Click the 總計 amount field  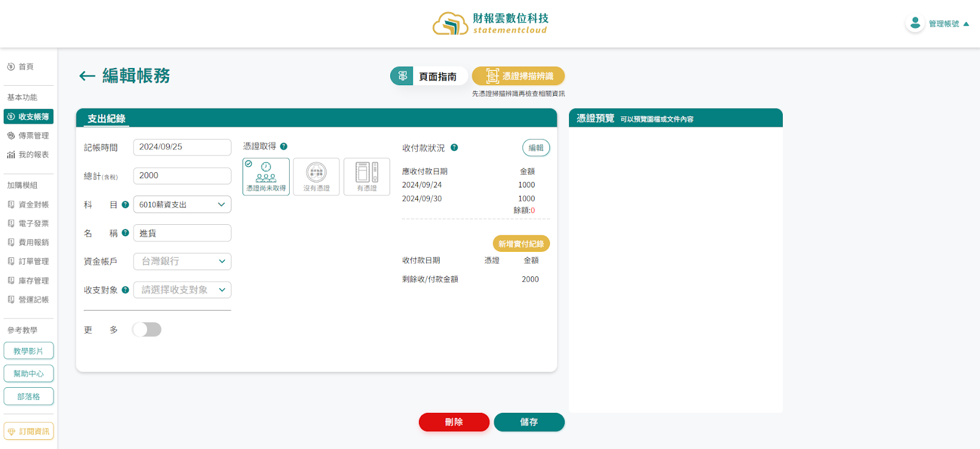pos(182,176)
